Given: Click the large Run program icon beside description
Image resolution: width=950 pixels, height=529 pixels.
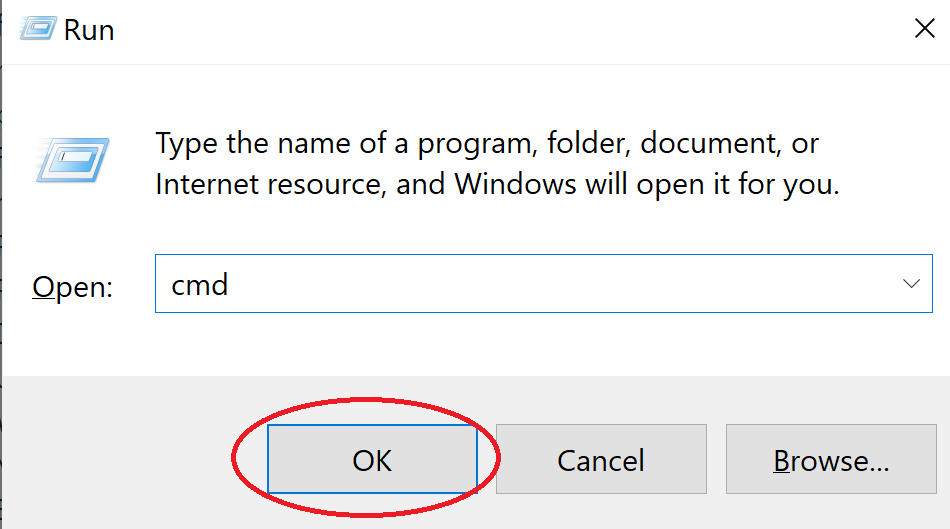Looking at the screenshot, I should 73,160.
